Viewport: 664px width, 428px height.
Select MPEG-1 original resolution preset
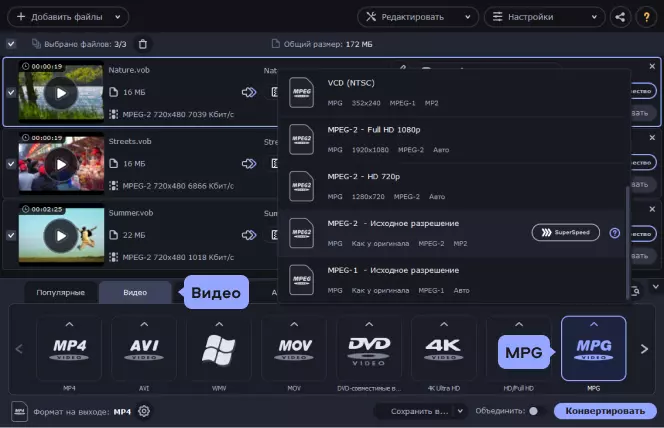(x=452, y=280)
